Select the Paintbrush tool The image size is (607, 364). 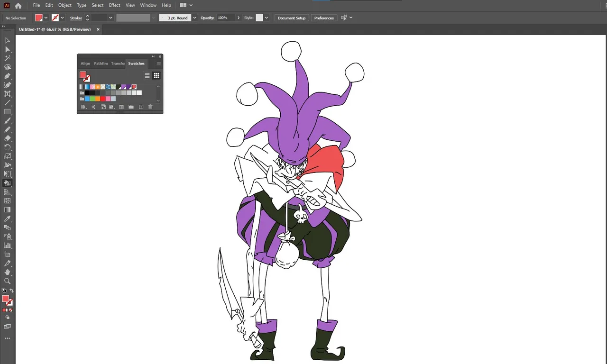point(7,121)
